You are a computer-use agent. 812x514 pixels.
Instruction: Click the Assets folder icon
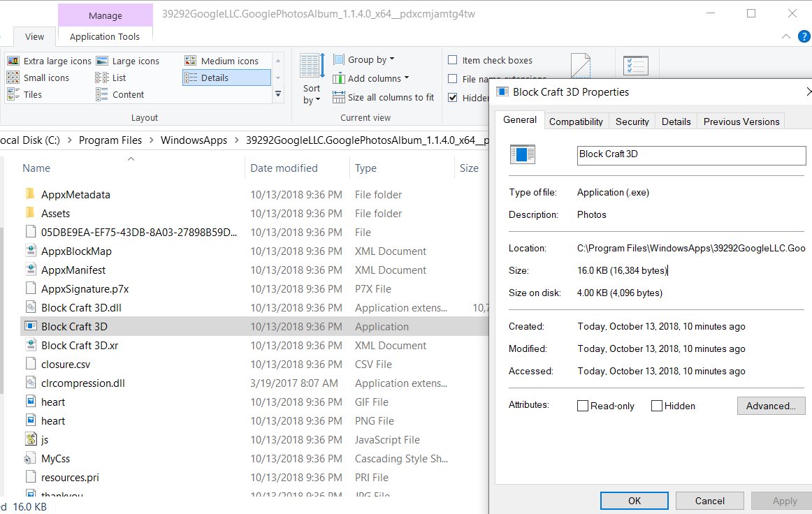pos(30,213)
